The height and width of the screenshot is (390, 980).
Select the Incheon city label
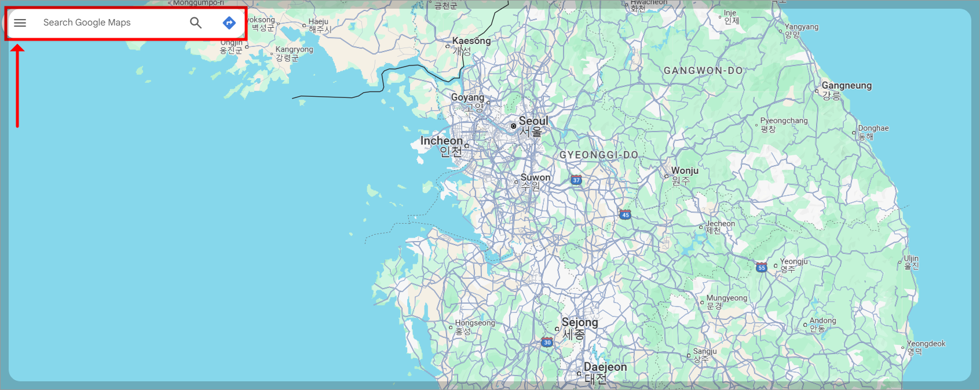coord(442,146)
